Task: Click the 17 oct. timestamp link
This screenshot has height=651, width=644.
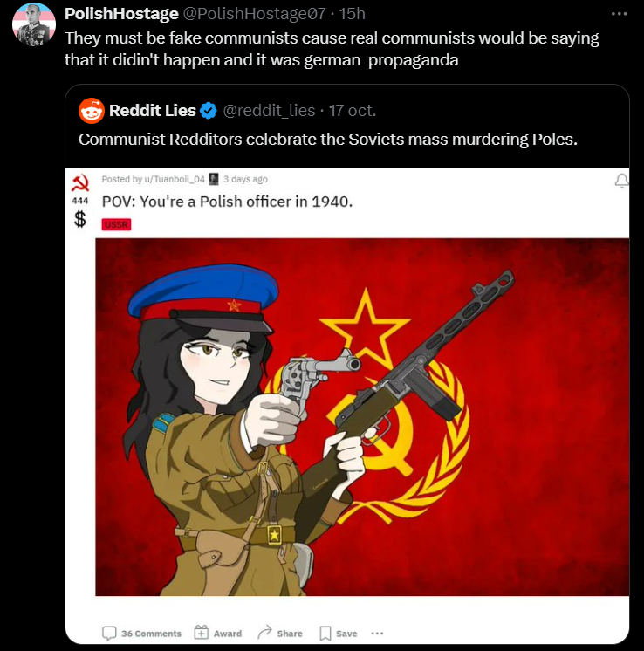Action: [353, 111]
